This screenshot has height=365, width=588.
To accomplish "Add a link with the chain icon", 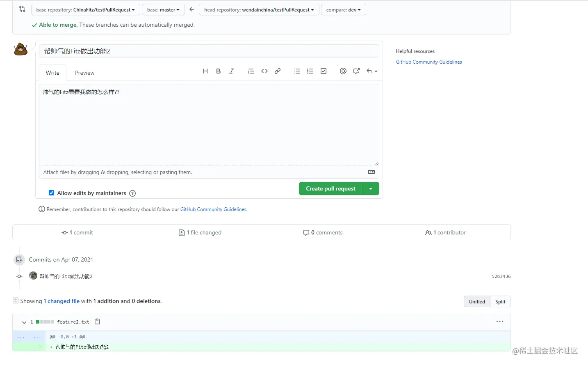I will click(x=278, y=71).
